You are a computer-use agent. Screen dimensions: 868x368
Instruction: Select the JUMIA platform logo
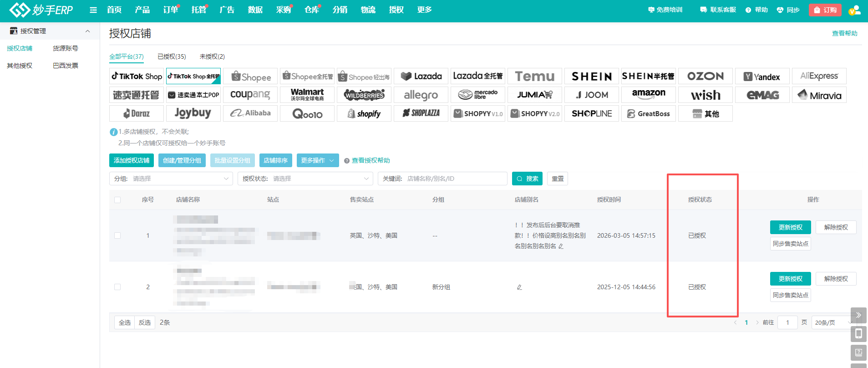pyautogui.click(x=535, y=95)
